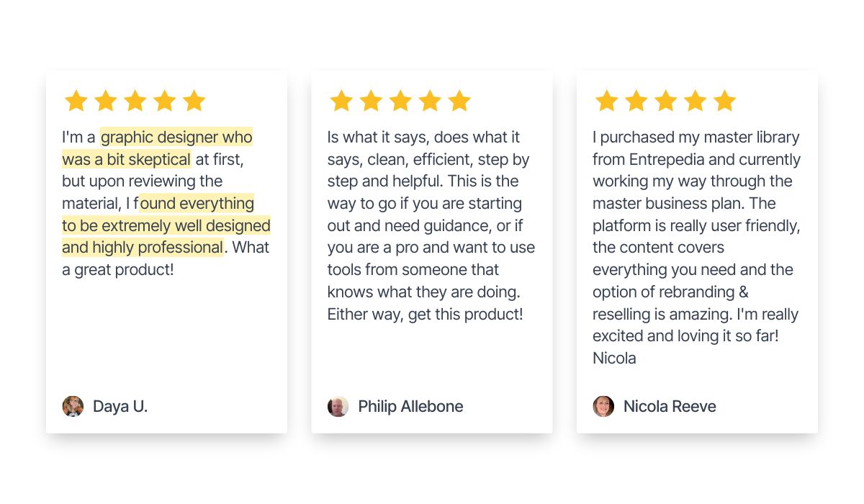Click the 'Either way, get this product!' line
The height and width of the screenshot is (504, 864).
coord(425,315)
